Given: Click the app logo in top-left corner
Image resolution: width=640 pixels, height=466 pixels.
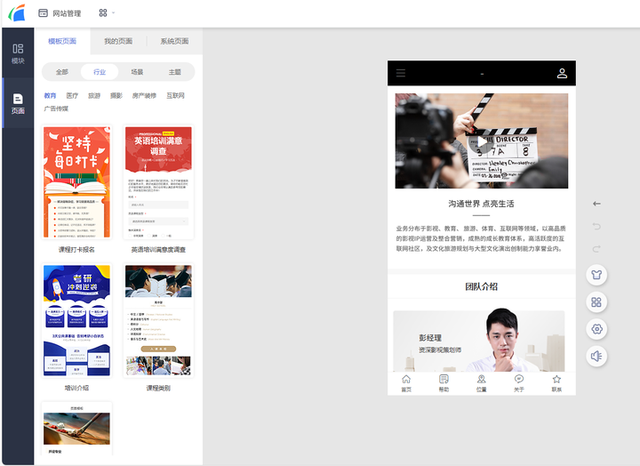Looking at the screenshot, I should tap(17, 13).
